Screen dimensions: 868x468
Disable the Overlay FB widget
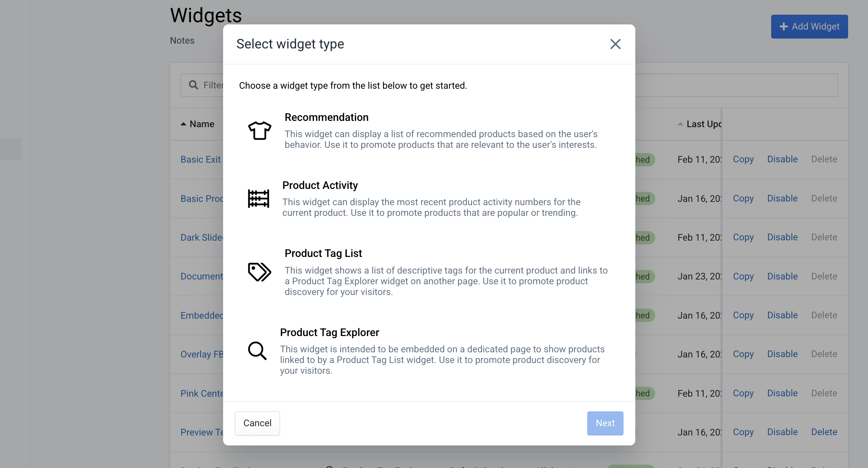(782, 354)
